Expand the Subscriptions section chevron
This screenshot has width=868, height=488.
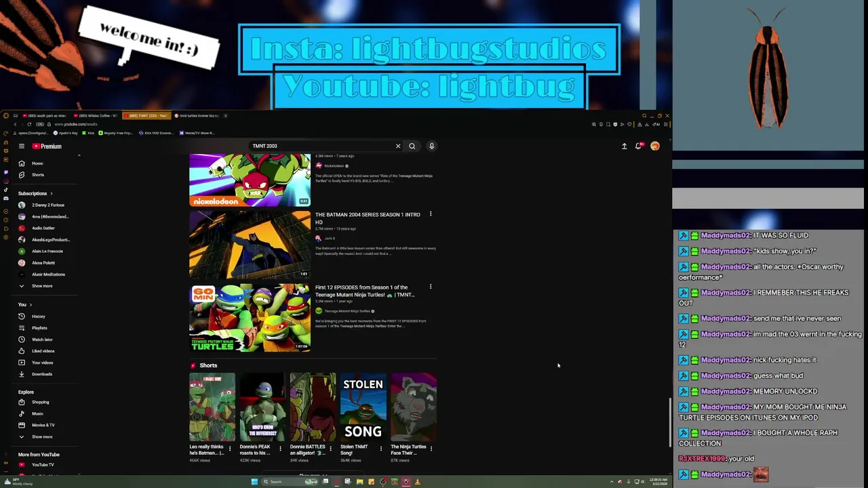coord(51,194)
